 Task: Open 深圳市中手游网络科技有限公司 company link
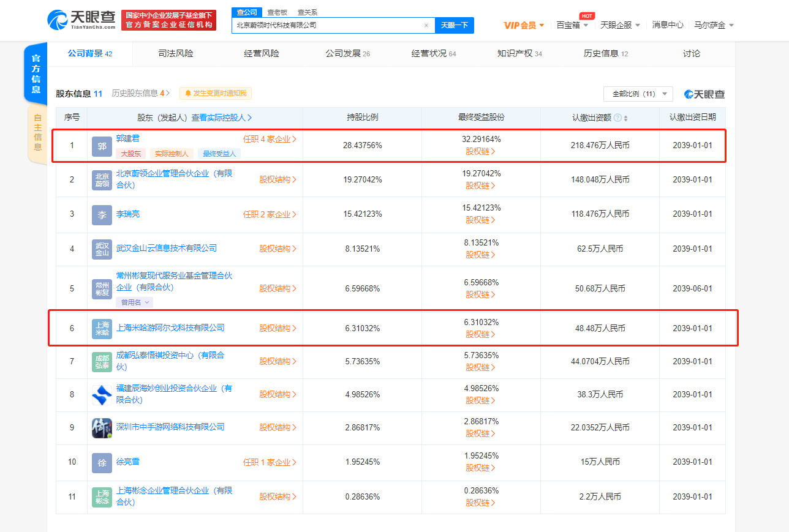click(170, 427)
